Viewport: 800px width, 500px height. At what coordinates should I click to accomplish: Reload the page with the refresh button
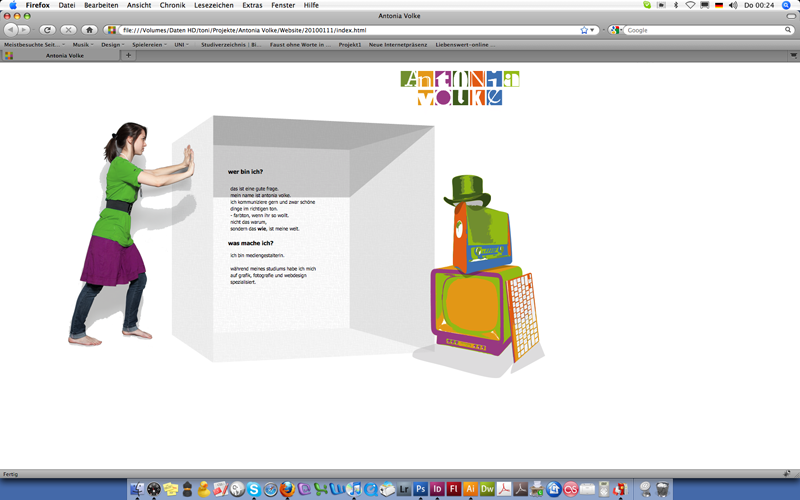pos(47,30)
